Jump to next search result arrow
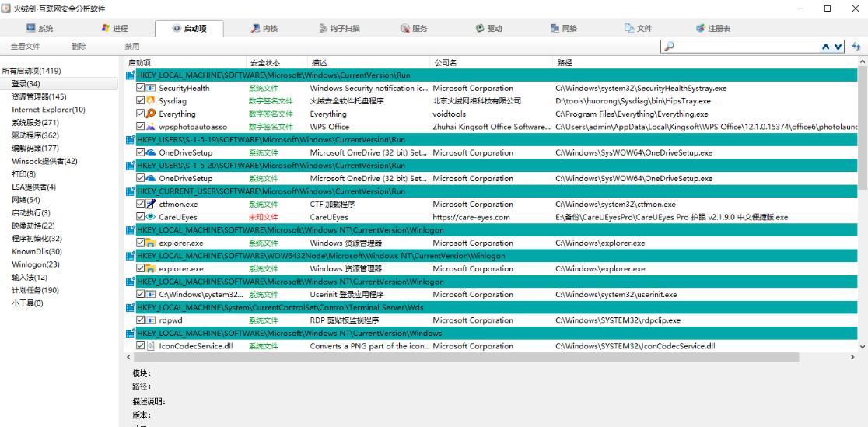Image resolution: width=868 pixels, height=427 pixels. click(838, 47)
